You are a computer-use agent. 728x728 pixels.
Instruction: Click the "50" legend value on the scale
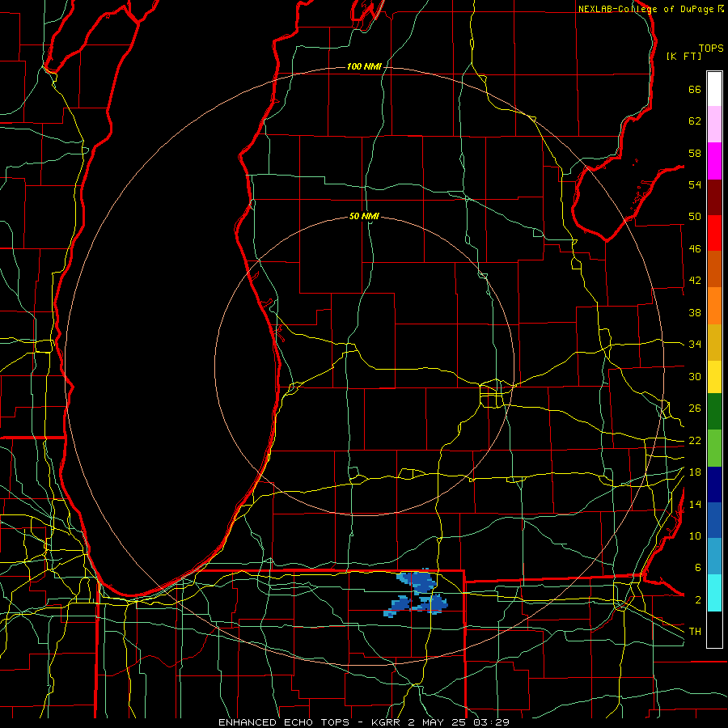[x=695, y=217]
